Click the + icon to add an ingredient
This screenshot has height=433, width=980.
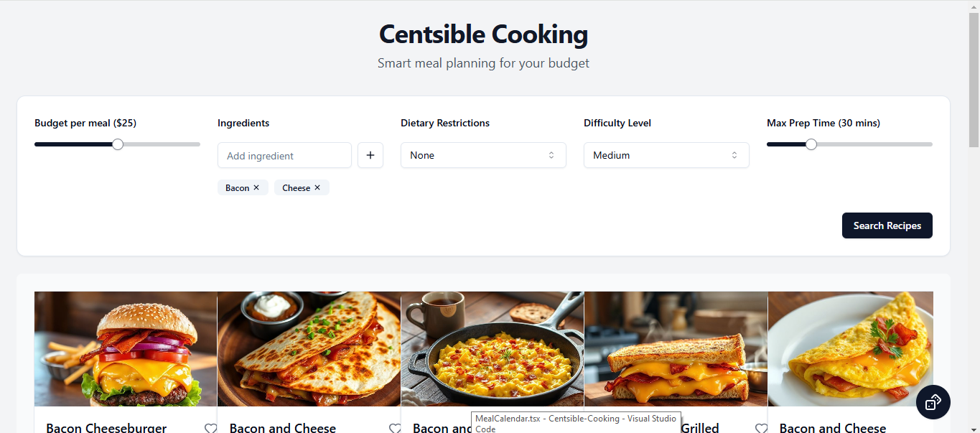click(370, 155)
